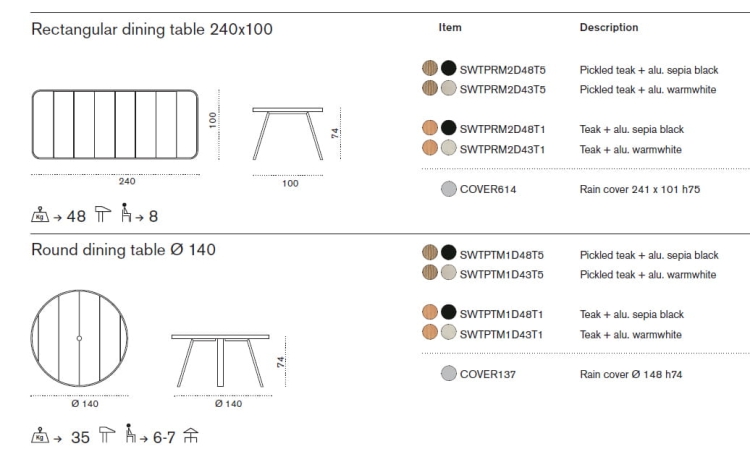Click the Description column header
Screen dimensions: 750x454
tap(608, 28)
